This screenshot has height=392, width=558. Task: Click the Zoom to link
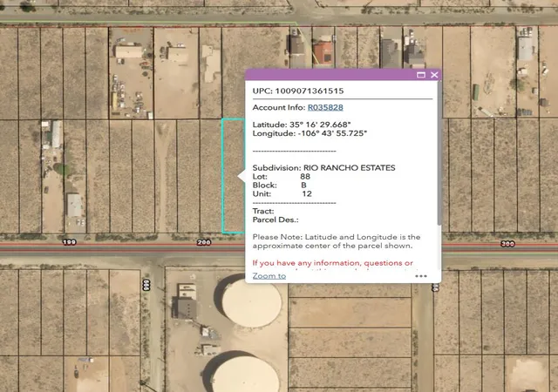click(269, 276)
